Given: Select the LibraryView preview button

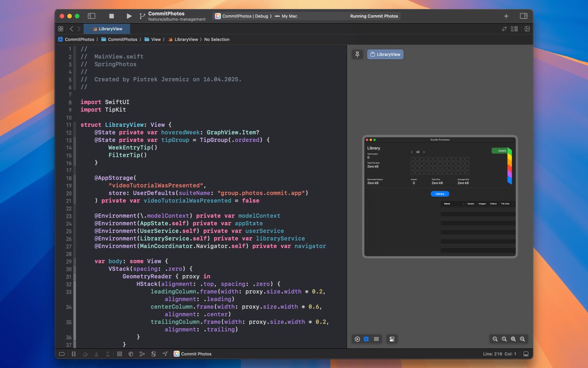Looking at the screenshot, I should coord(385,54).
